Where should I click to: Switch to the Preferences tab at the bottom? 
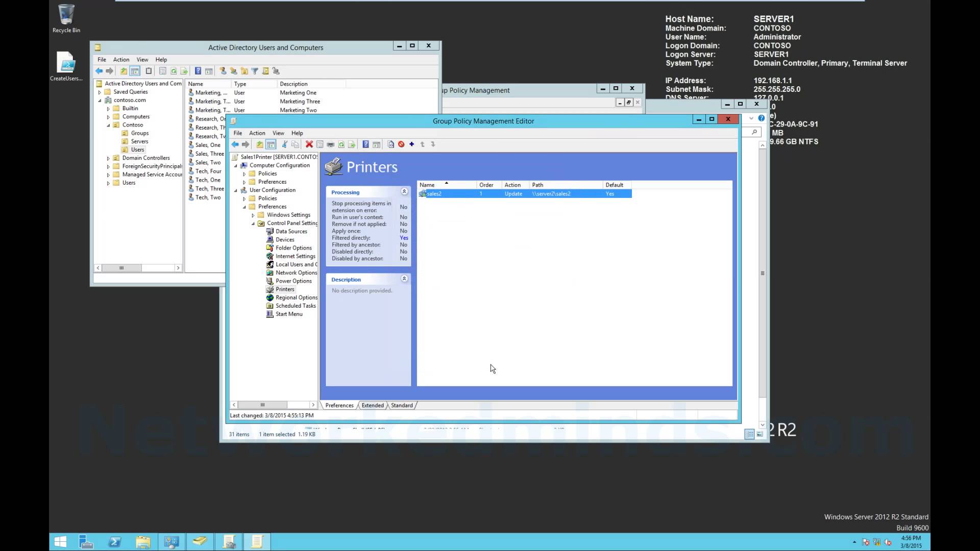pos(339,406)
